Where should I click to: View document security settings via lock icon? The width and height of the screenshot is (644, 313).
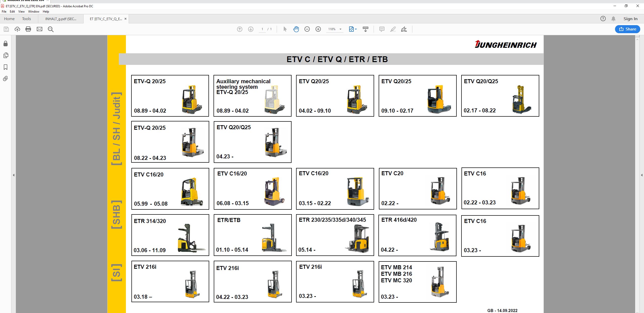coord(6,43)
